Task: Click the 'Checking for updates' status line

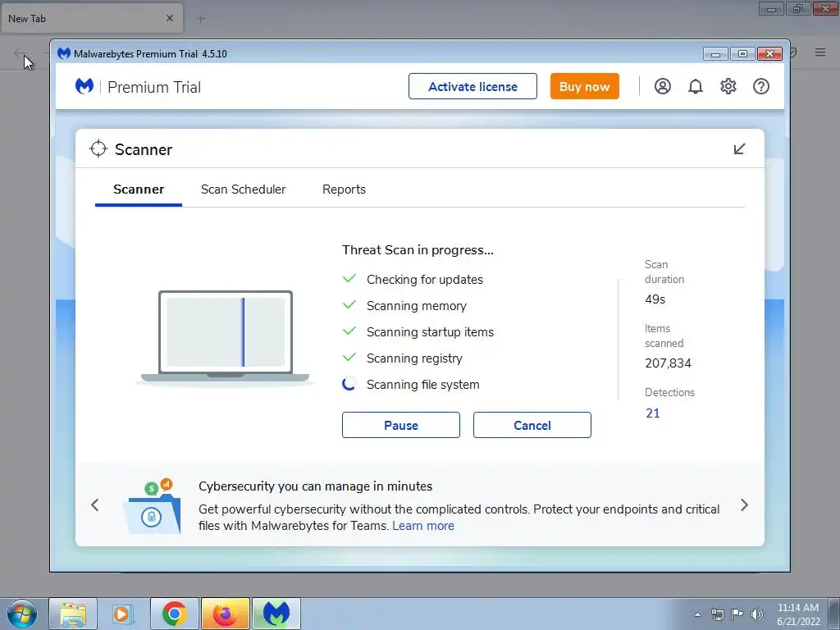Action: coord(425,280)
